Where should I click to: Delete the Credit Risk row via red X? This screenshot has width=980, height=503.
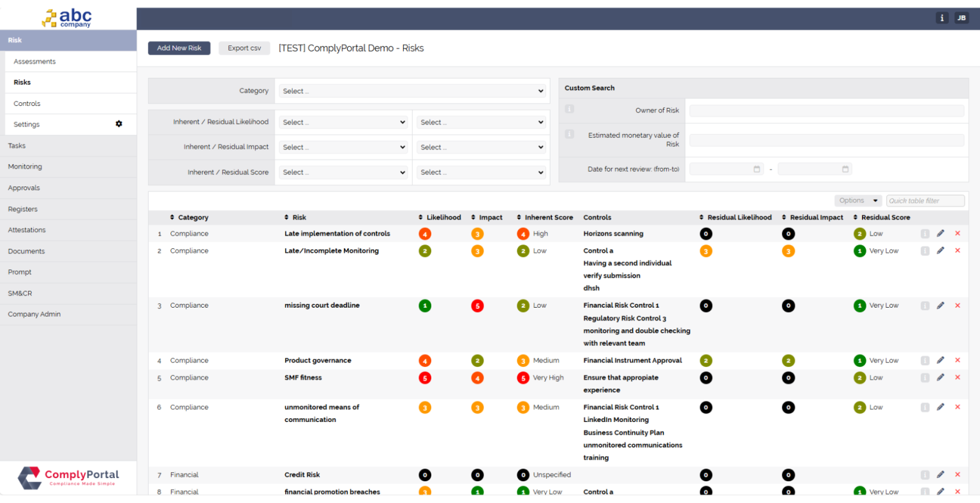[957, 474]
